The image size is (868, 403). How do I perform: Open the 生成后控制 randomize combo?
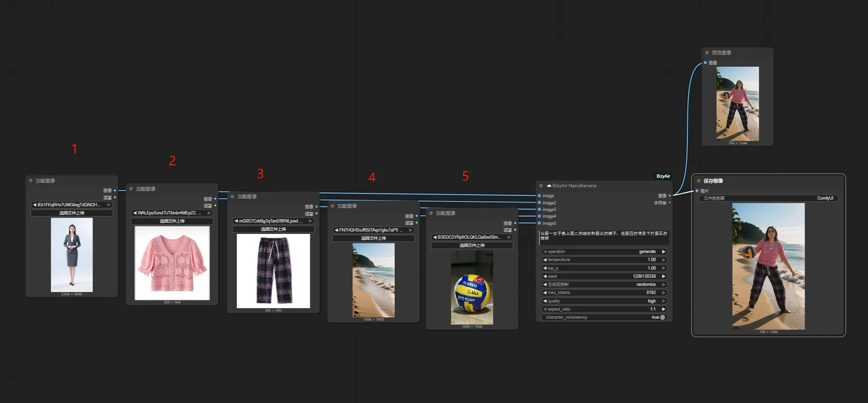604,284
